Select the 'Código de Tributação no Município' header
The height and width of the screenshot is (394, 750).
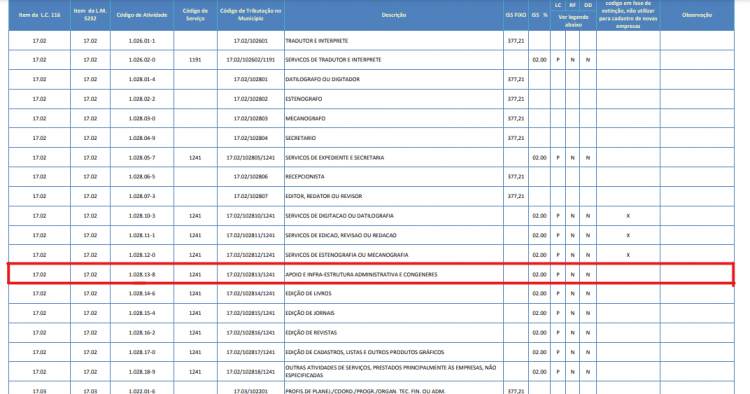(x=251, y=15)
